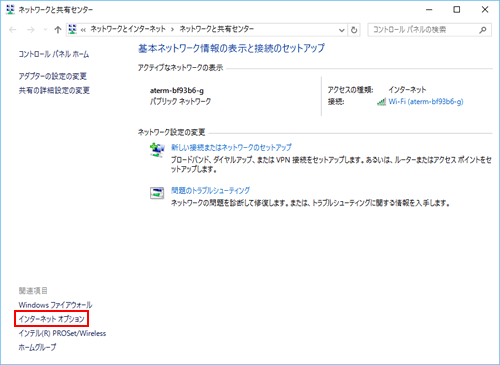Viewport: 500px width, 365px height.
Task: Click the Wi-Fi signal strength icon
Action: 382,102
